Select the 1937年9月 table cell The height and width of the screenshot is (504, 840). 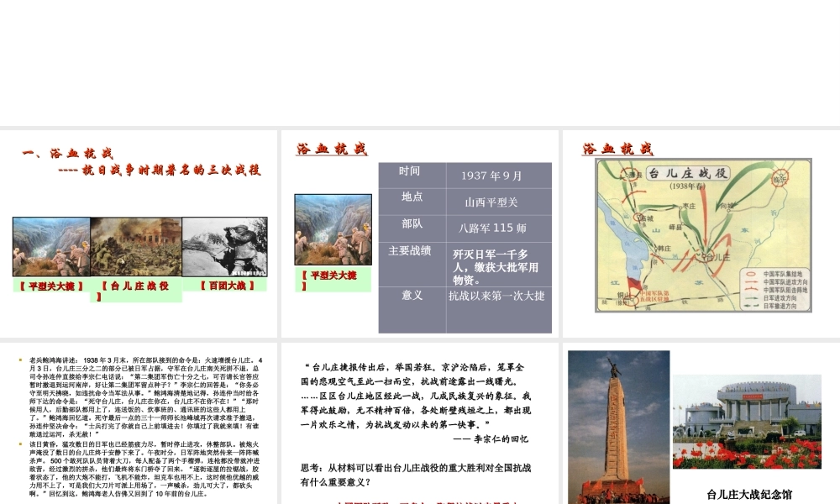tap(499, 176)
